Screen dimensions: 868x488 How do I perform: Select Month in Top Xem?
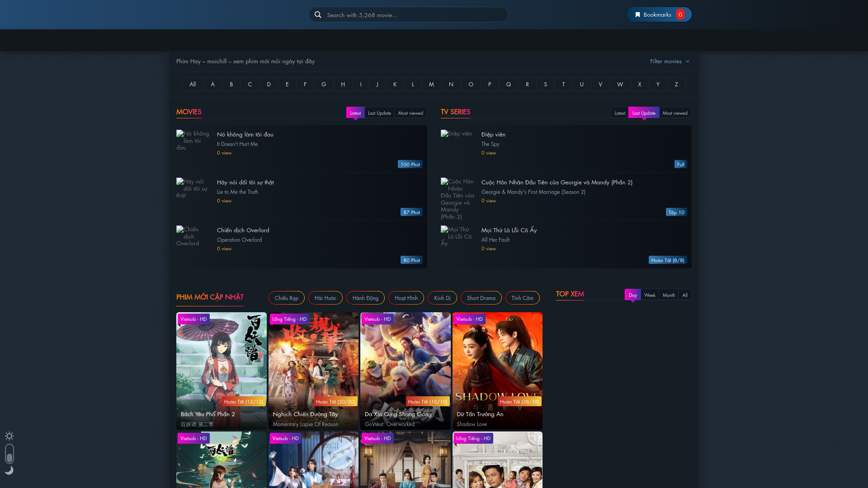[x=668, y=295]
